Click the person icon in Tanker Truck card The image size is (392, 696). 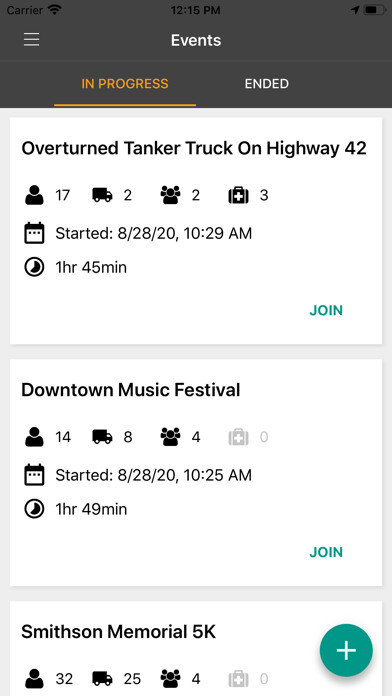pyautogui.click(x=34, y=195)
